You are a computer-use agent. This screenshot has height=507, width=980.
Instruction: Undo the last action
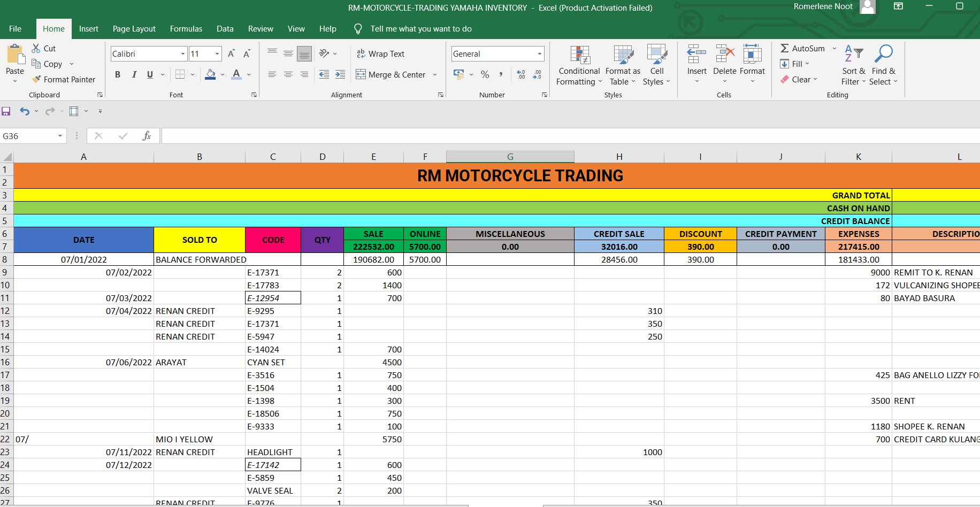25,111
